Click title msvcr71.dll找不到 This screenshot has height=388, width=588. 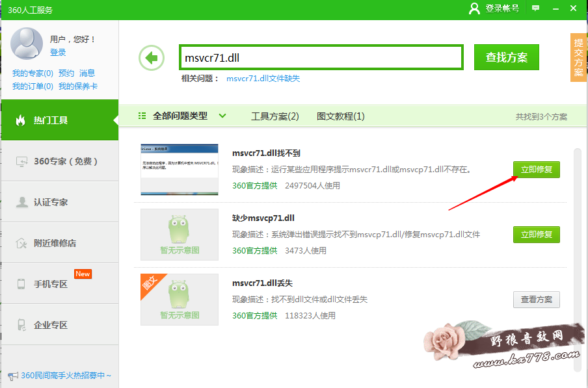266,153
